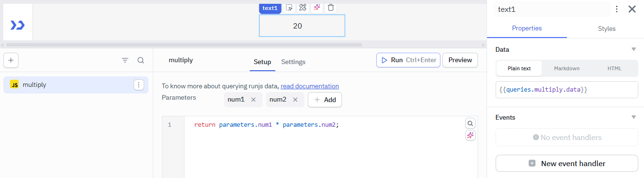Viewport: 644px width, 178px height.
Task: Select HTML format option
Action: pos(615,68)
